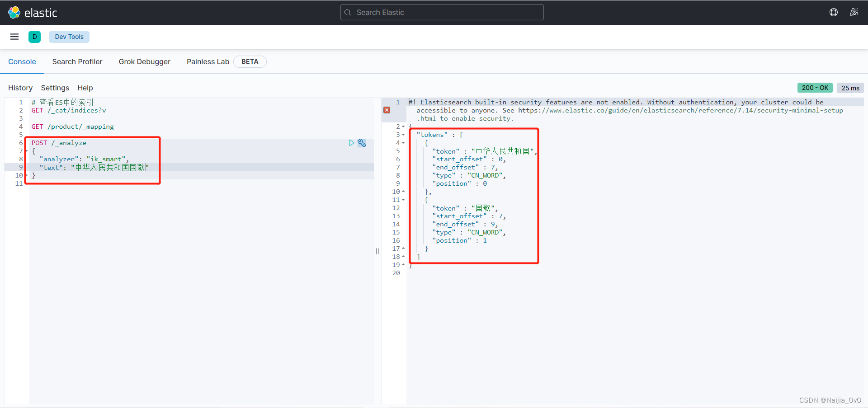Open the console History
Screen dimensions: 868x408
point(20,88)
